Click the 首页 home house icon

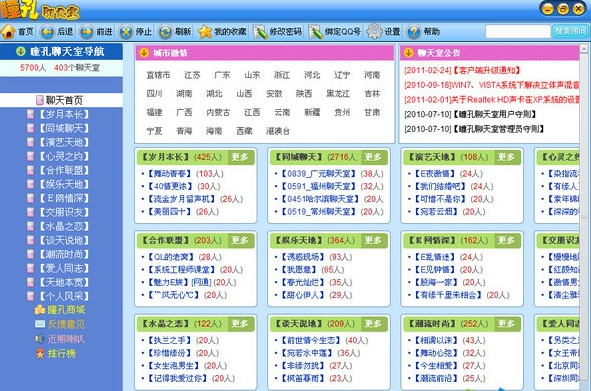point(8,32)
